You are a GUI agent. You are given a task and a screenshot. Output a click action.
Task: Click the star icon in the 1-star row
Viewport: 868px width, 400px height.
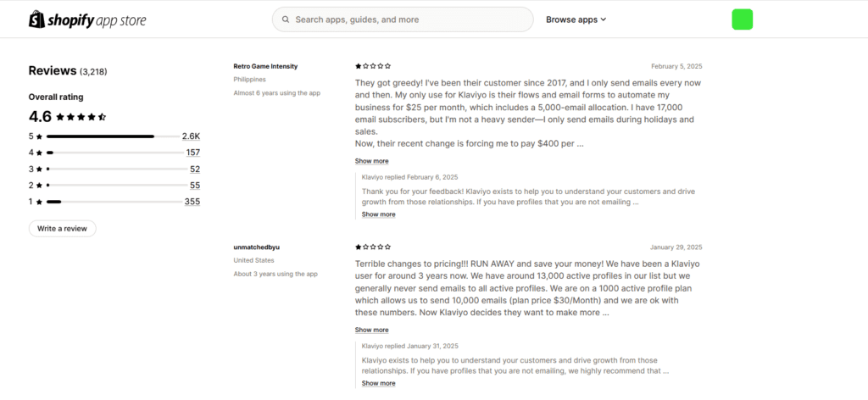pos(39,202)
